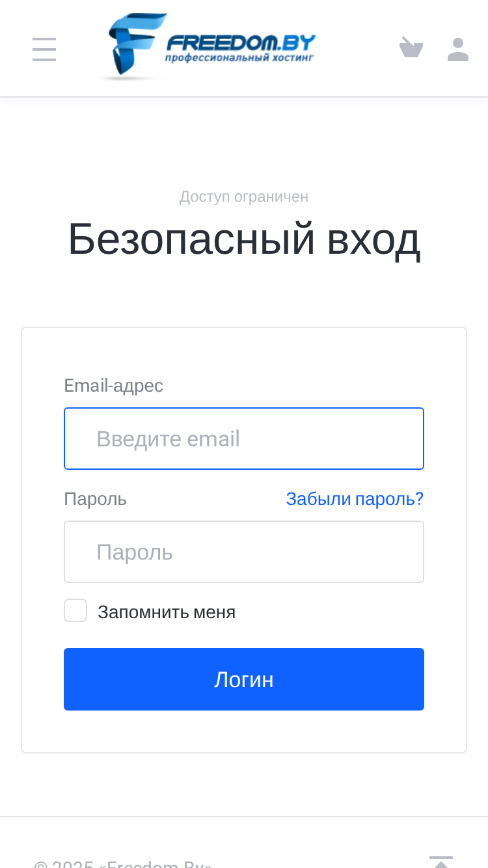Focus the 'Введите email' input field

tap(244, 439)
